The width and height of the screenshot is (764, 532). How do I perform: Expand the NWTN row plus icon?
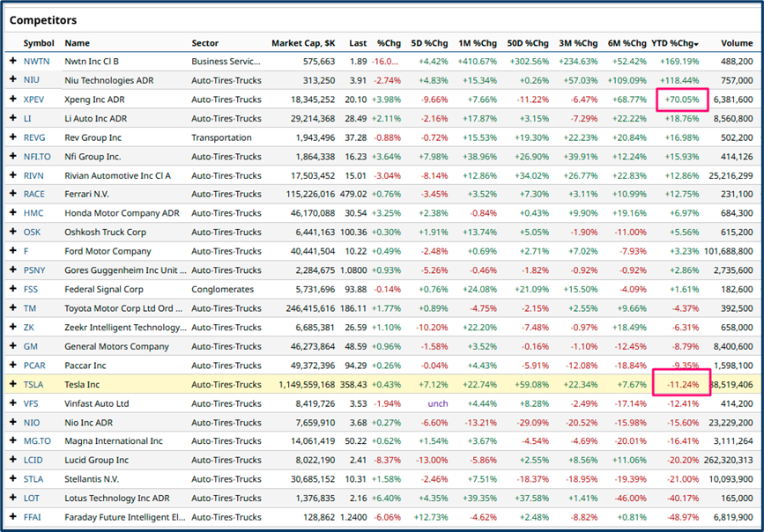pyautogui.click(x=12, y=62)
